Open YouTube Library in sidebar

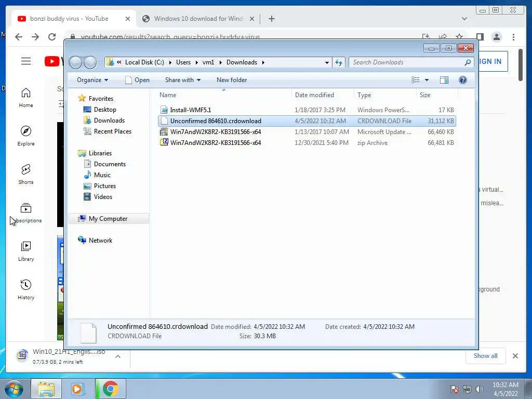click(26, 251)
